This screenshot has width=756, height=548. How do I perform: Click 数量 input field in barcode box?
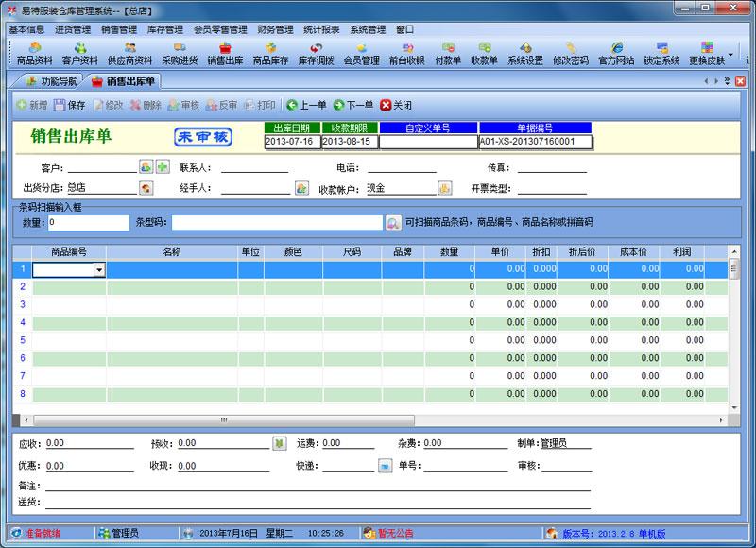click(89, 223)
